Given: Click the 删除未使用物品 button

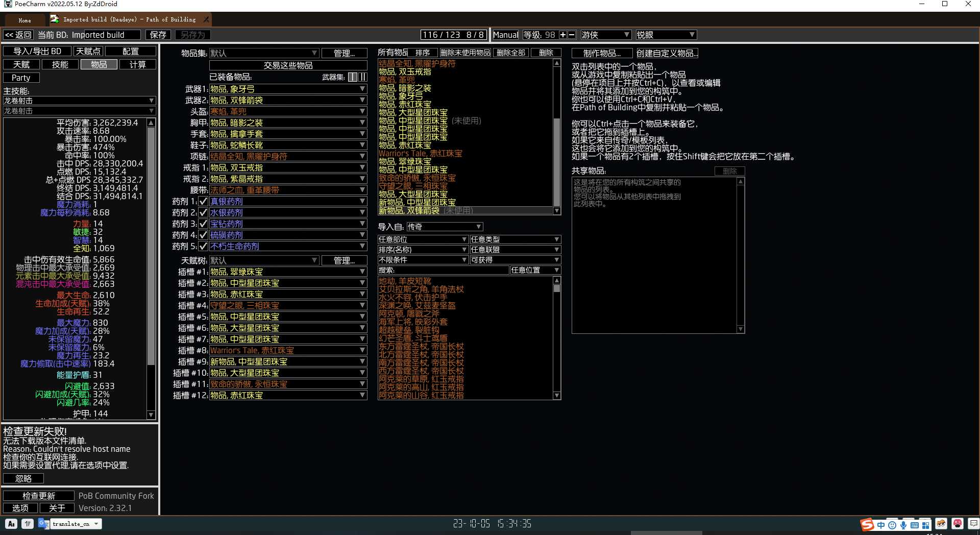Looking at the screenshot, I should coord(465,53).
